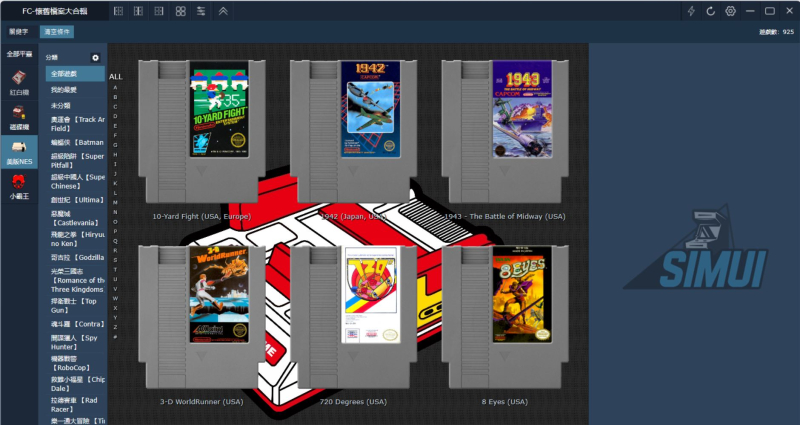Viewport: 800px width, 425px height.
Task: Refresh the game list with the reload icon
Action: [x=711, y=11]
